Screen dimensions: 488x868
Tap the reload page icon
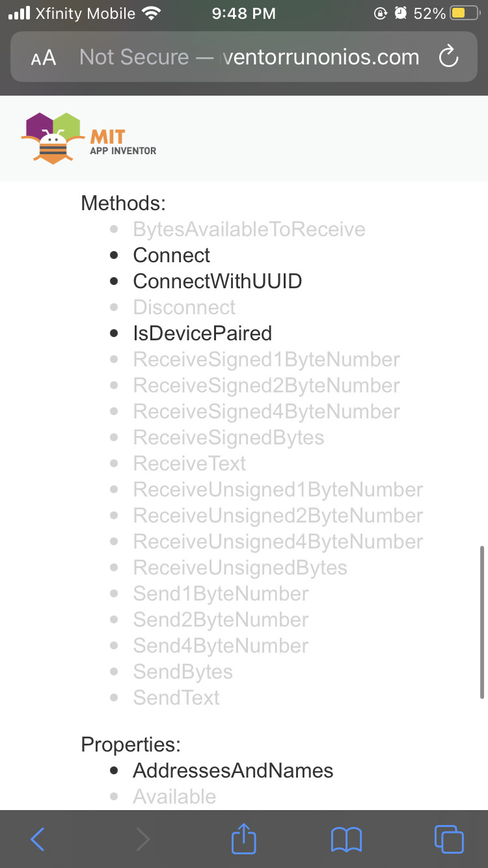449,57
